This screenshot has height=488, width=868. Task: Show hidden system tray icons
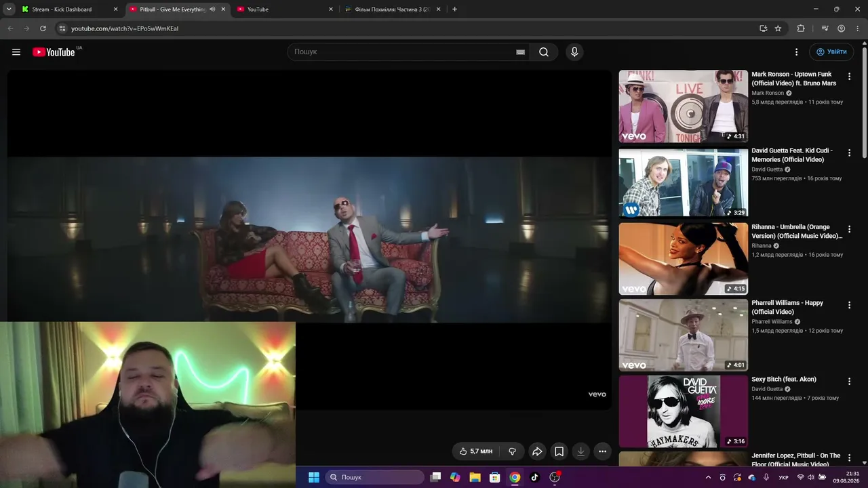(x=708, y=477)
